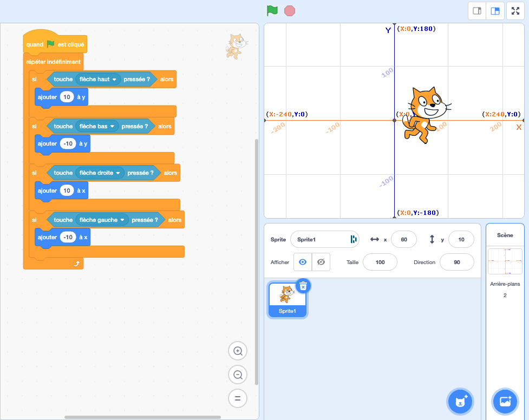Edit the sprite Direction field

(x=457, y=262)
